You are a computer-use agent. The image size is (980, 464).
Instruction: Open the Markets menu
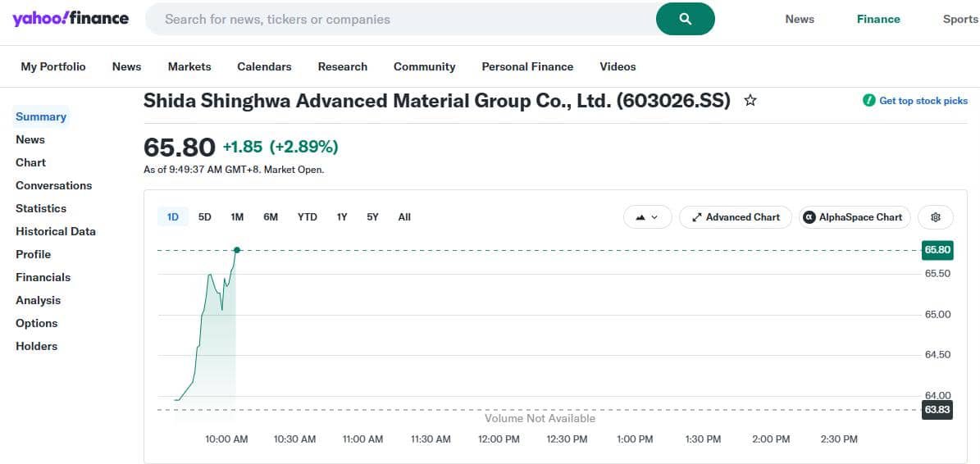[189, 67]
